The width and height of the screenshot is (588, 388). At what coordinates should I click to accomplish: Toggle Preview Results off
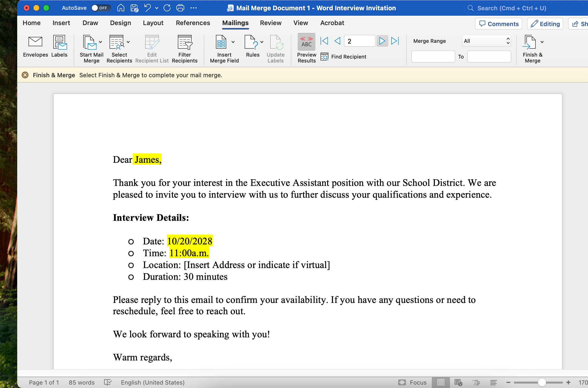coord(307,42)
